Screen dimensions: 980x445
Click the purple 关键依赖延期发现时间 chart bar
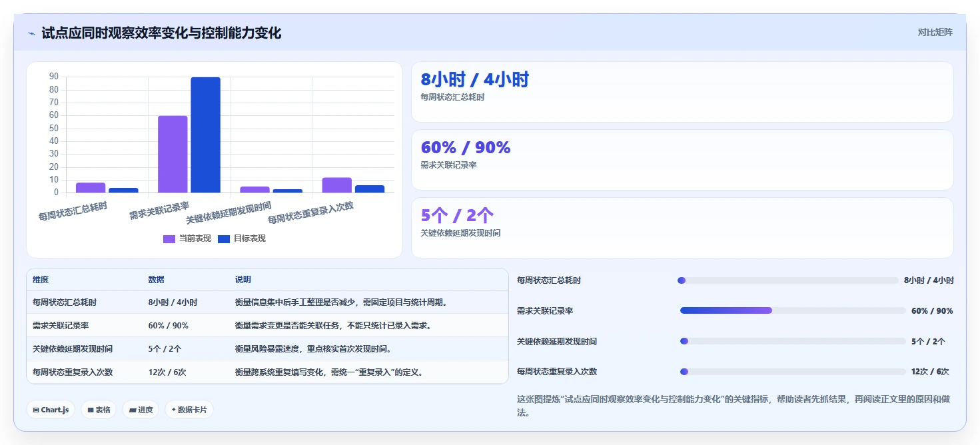point(254,190)
